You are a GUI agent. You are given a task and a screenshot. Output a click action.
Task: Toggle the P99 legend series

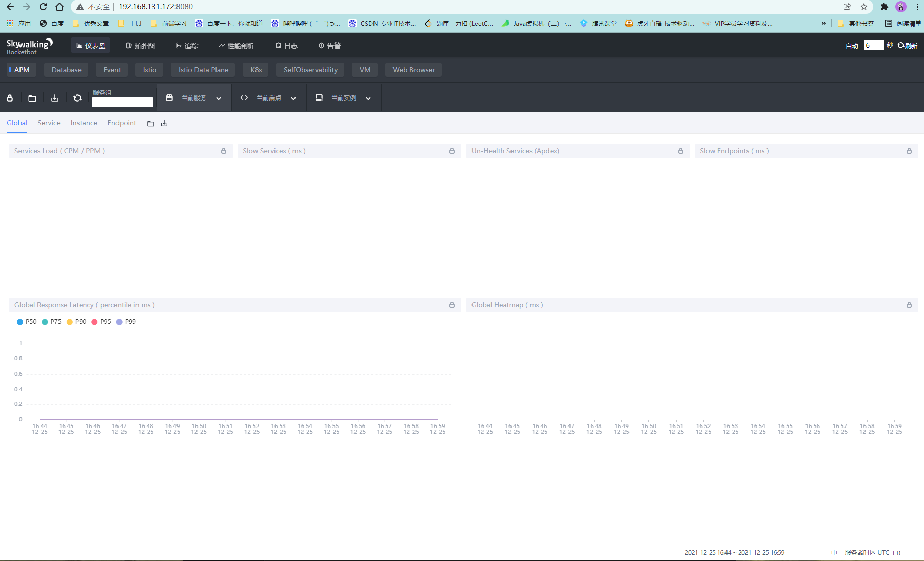point(126,322)
